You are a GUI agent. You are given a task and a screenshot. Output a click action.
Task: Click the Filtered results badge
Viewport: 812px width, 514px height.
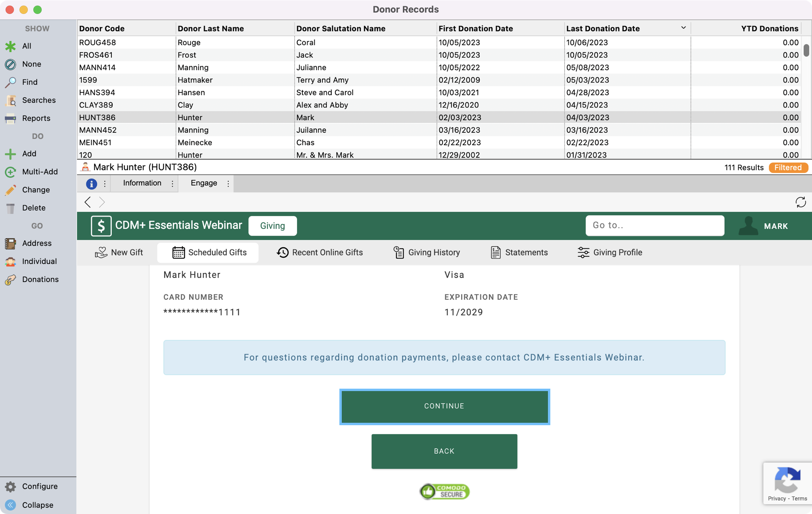(x=788, y=167)
